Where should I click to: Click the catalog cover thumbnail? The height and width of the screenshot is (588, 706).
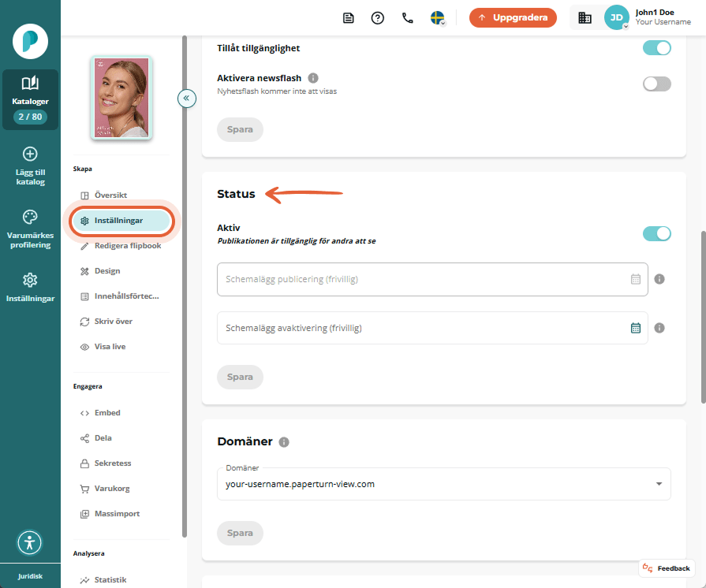[121, 98]
